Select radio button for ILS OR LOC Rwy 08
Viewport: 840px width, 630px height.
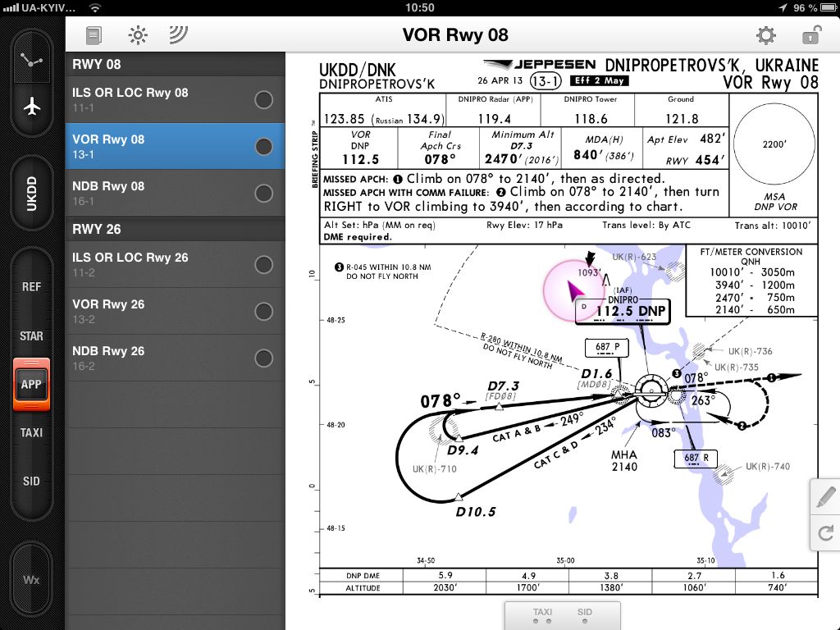(x=263, y=100)
